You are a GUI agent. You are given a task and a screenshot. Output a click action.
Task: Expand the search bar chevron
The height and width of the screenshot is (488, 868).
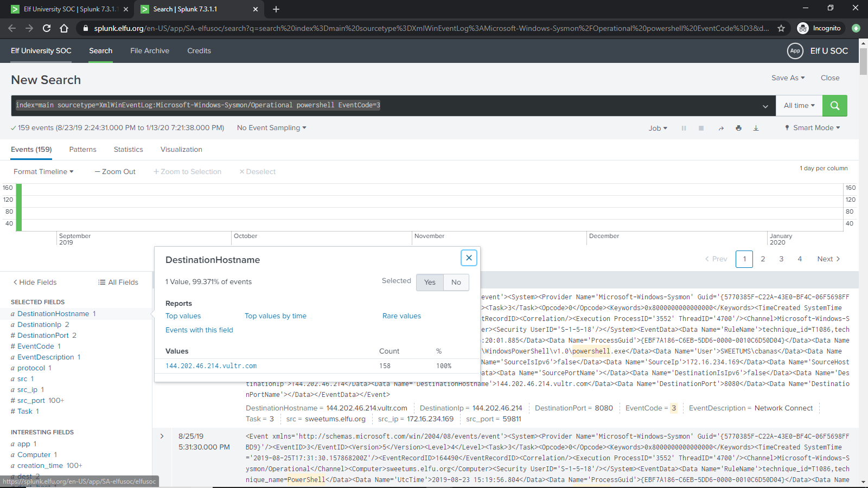[x=765, y=106]
